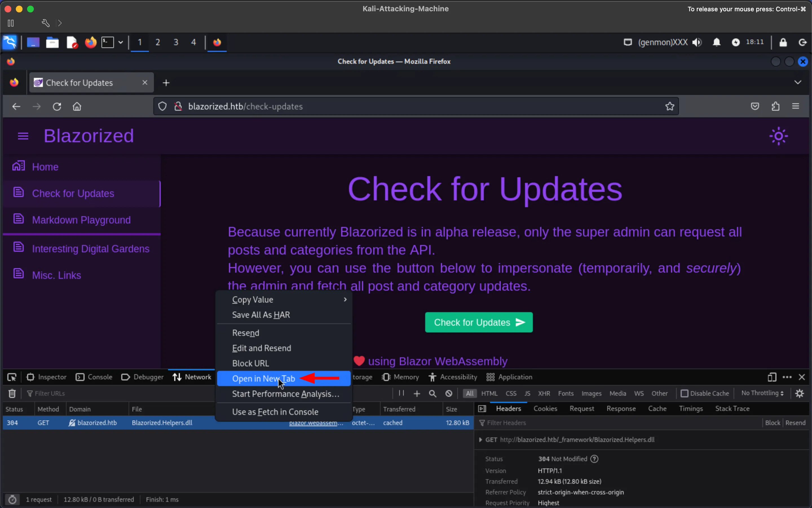
Task: Click the green Check for Updates button
Action: click(479, 322)
